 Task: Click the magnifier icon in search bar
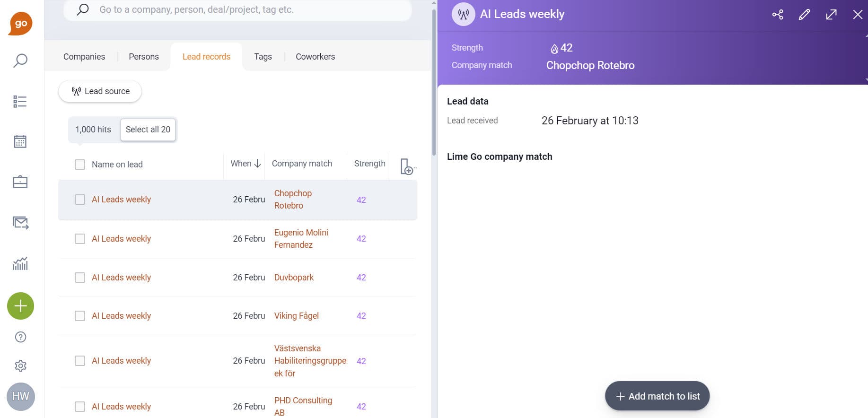tap(83, 9)
